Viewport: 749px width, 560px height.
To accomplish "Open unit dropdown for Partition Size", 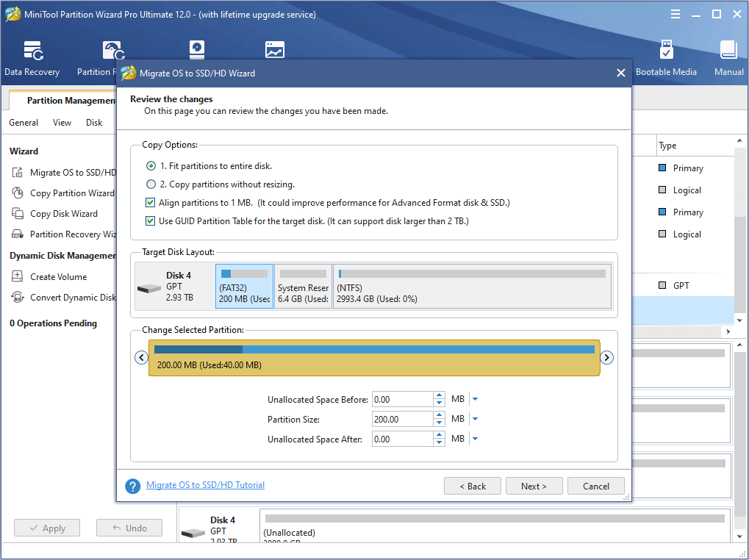I will [475, 419].
